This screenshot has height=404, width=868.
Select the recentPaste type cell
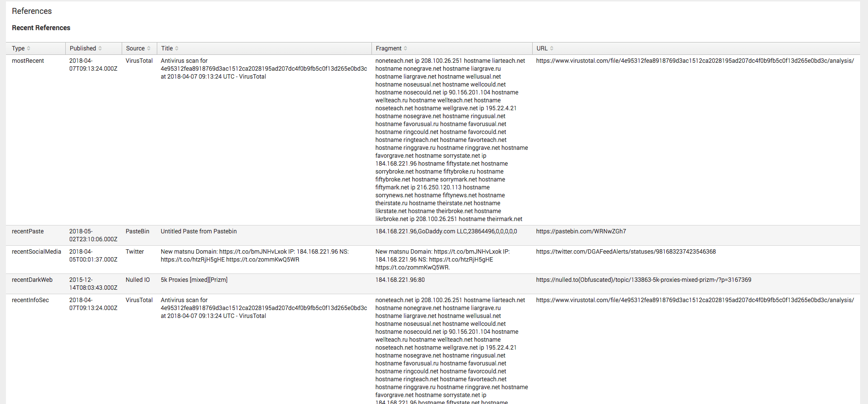(28, 231)
